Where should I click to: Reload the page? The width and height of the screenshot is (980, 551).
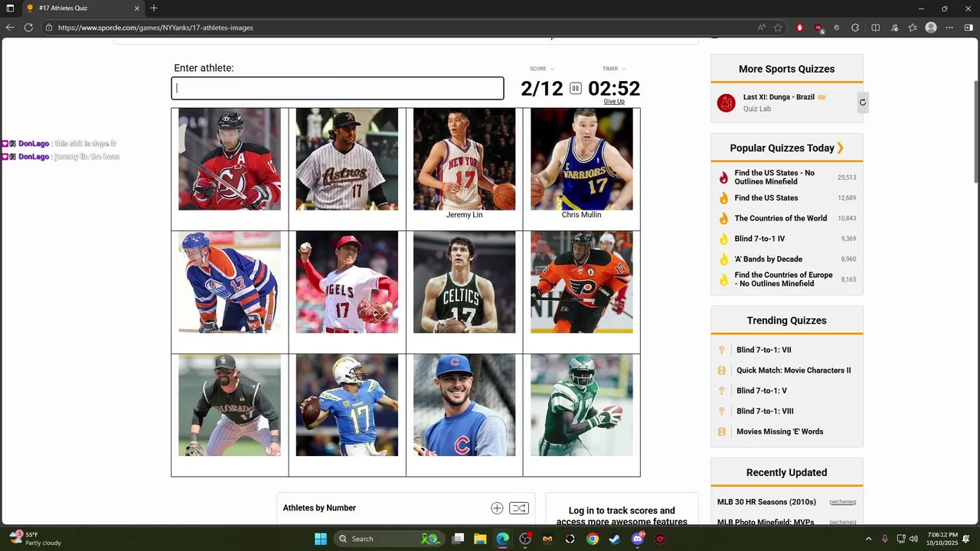point(28,28)
